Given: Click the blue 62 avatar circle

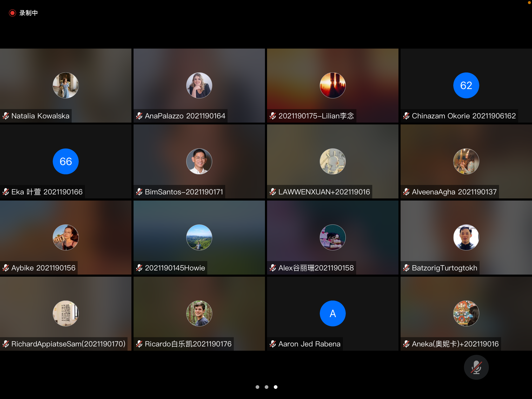Looking at the screenshot, I should pyautogui.click(x=466, y=85).
